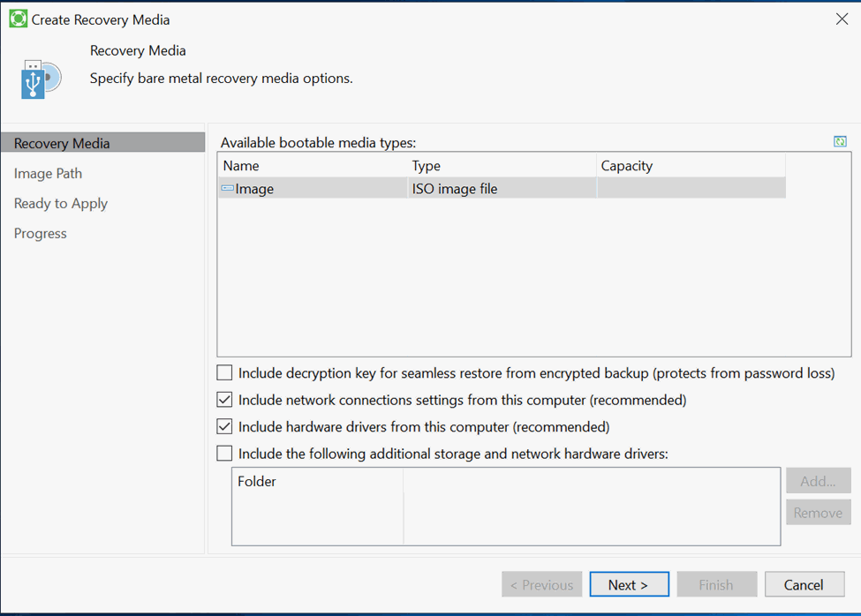Enable include decryption key checkbox
Image resolution: width=861 pixels, height=616 pixels.
click(224, 373)
